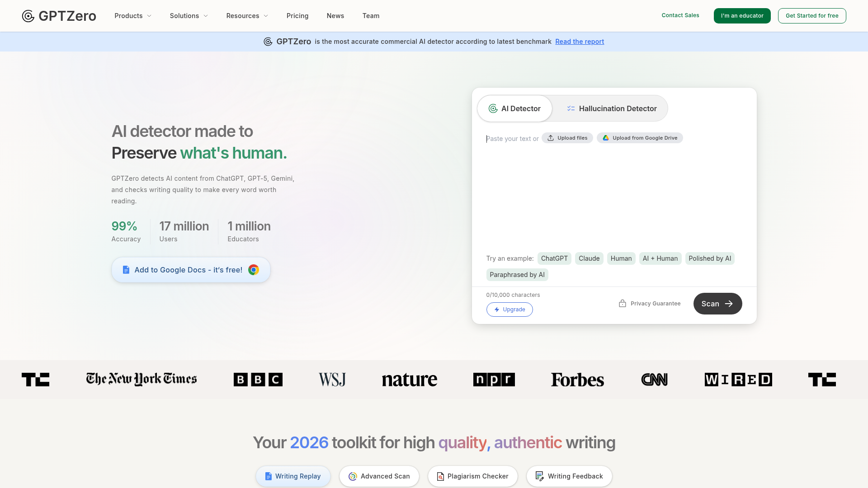The width and height of the screenshot is (868, 488).
Task: Expand the Resources dropdown menu
Action: (x=247, y=16)
